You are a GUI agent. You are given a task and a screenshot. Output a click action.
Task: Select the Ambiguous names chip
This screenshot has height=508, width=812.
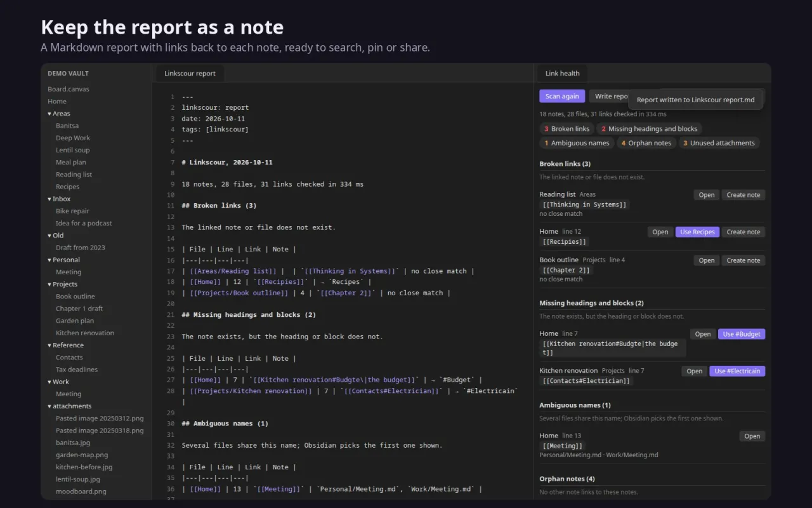point(577,144)
